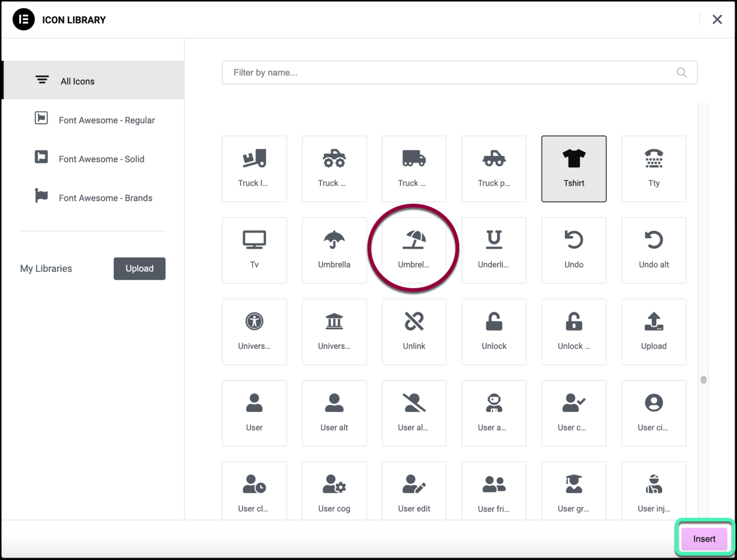The image size is (737, 560).
Task: Select the Undo icon
Action: point(574,250)
